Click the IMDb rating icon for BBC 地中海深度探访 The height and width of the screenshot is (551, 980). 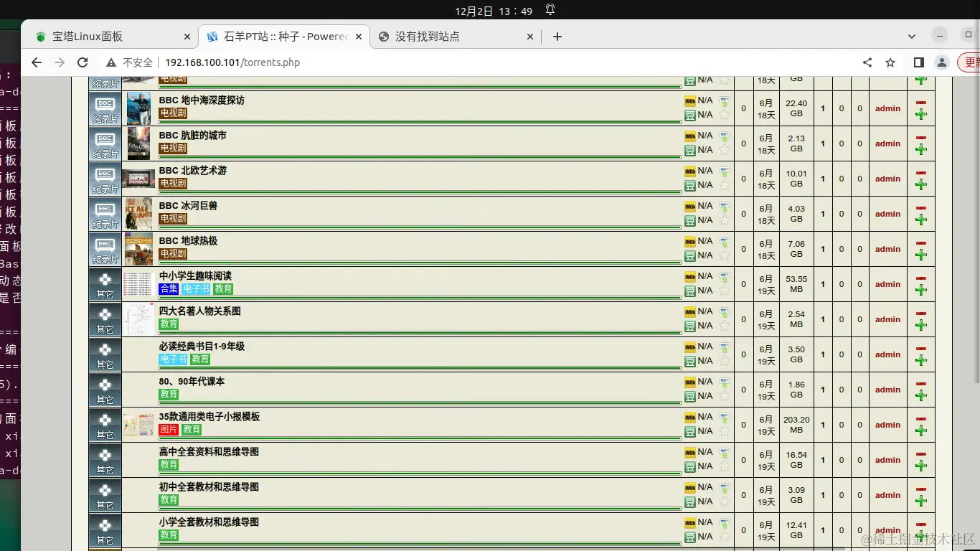[x=690, y=100]
